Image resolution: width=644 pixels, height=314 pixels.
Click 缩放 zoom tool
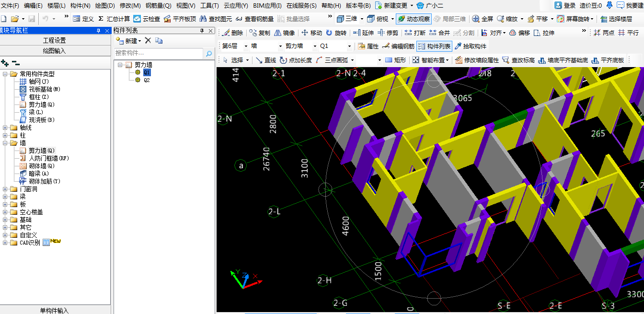click(x=507, y=19)
